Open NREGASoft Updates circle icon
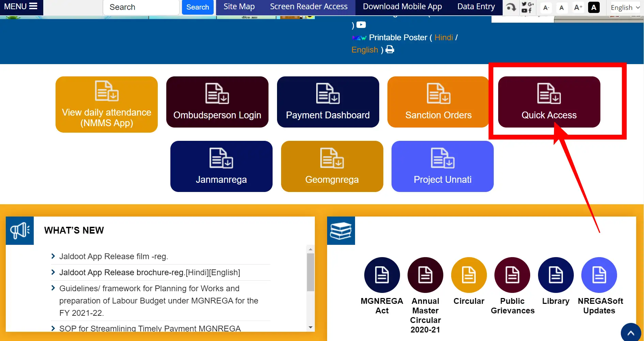644x341 pixels. tap(599, 275)
